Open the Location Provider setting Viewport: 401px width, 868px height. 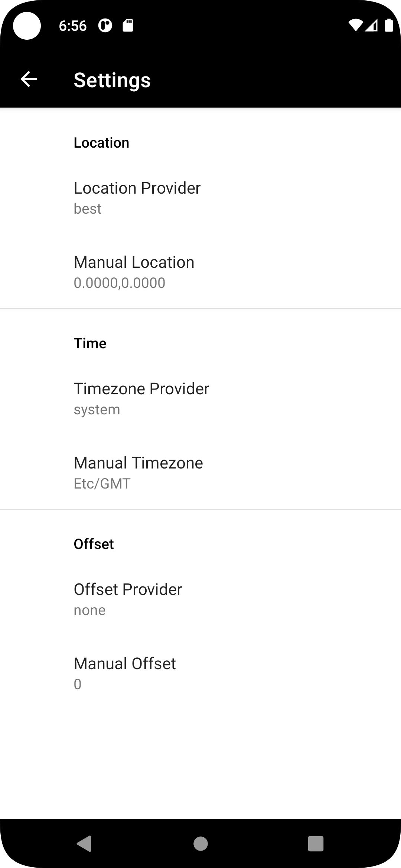tap(200, 198)
